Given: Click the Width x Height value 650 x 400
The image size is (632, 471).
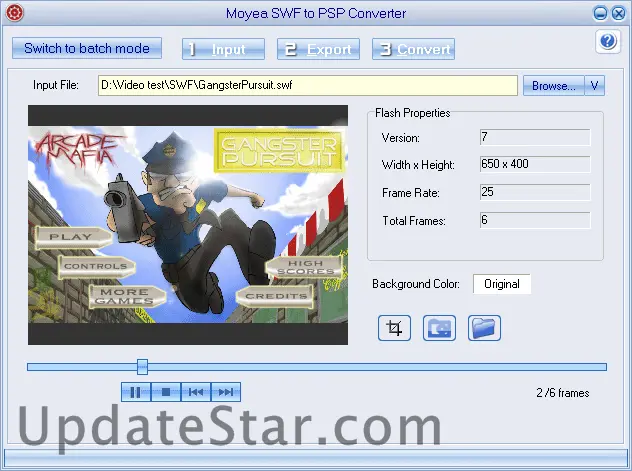Looking at the screenshot, I should click(x=535, y=164).
